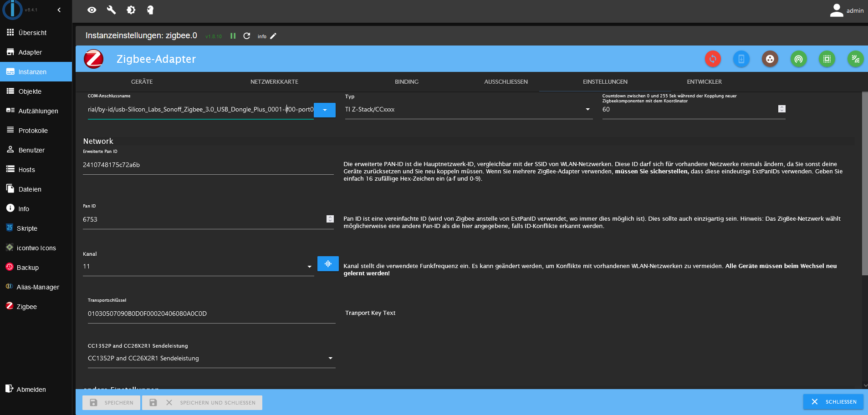Select Instanzen in the sidebar

pos(36,72)
